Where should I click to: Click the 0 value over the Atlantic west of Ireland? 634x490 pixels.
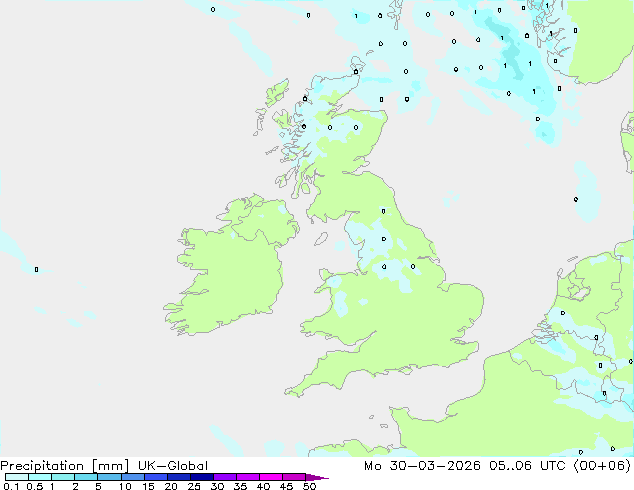36,269
